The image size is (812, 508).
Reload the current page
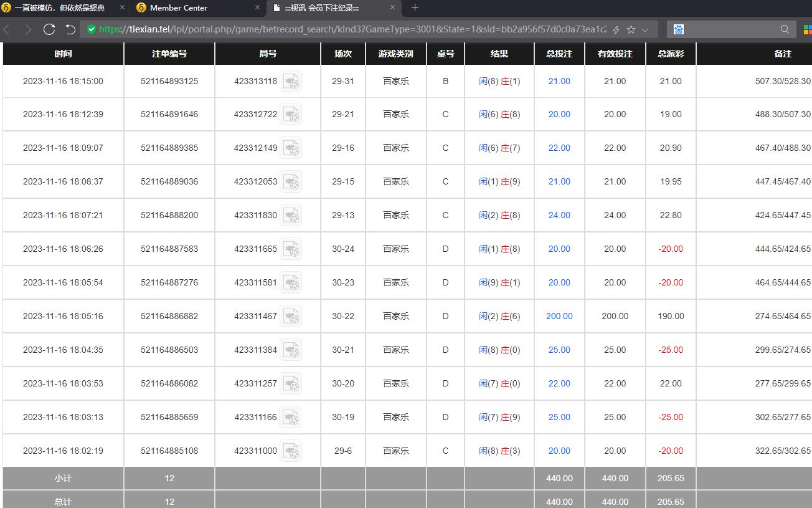[49, 29]
